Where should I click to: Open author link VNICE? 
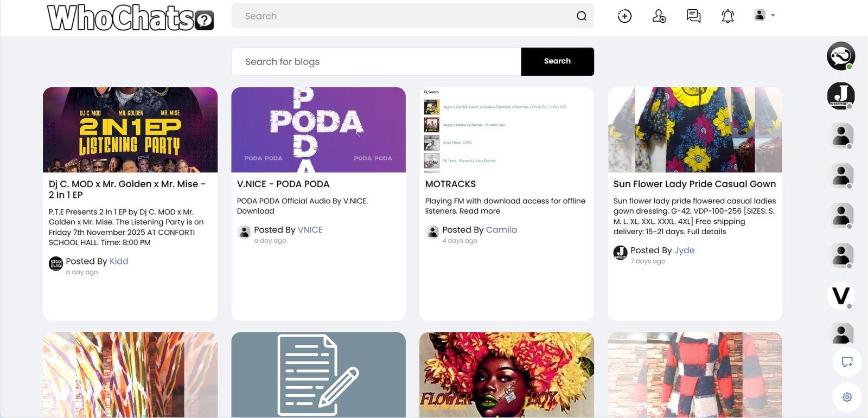tap(310, 230)
